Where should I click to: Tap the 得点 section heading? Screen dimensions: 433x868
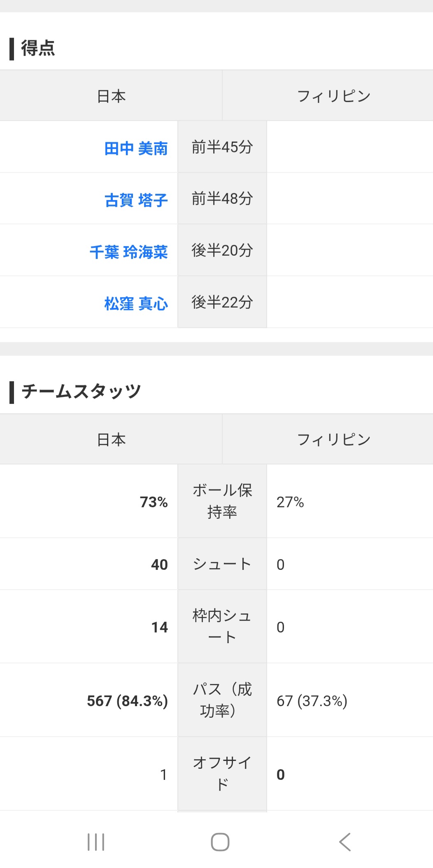pyautogui.click(x=38, y=48)
